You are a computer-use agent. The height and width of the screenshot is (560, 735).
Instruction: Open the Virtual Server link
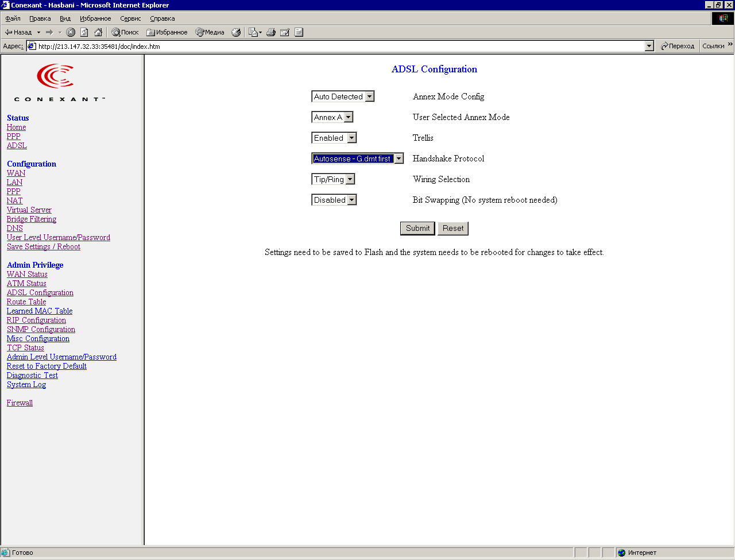[29, 210]
